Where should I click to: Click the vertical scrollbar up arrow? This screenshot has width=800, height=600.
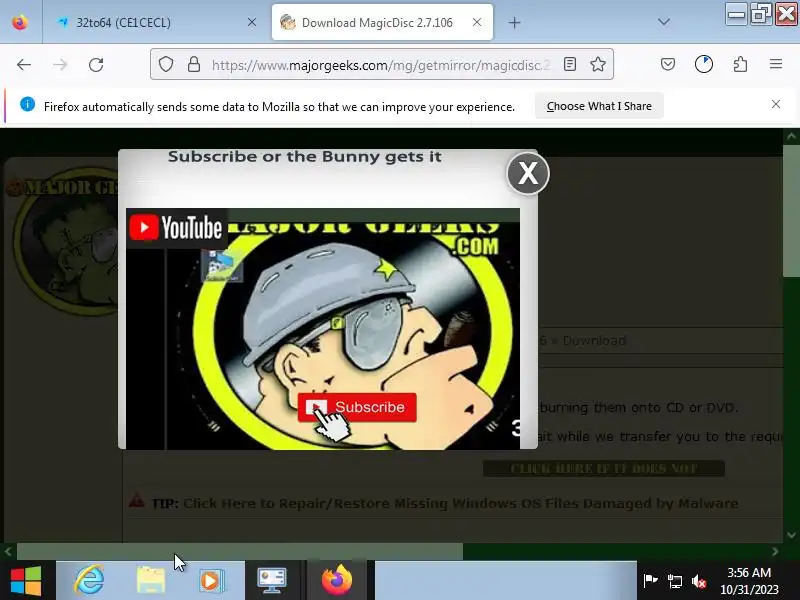click(791, 137)
